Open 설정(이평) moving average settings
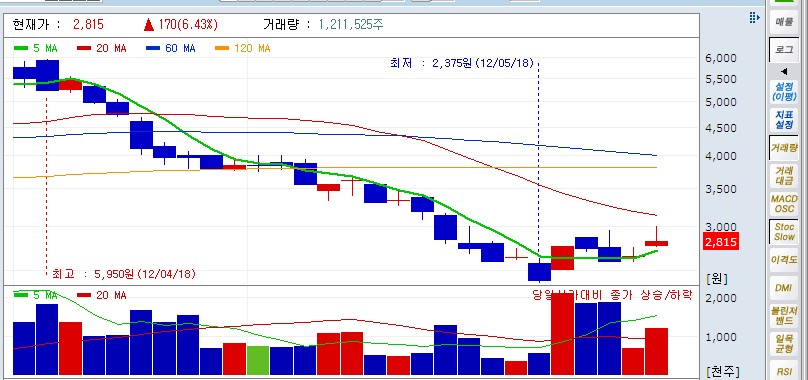 click(x=784, y=92)
